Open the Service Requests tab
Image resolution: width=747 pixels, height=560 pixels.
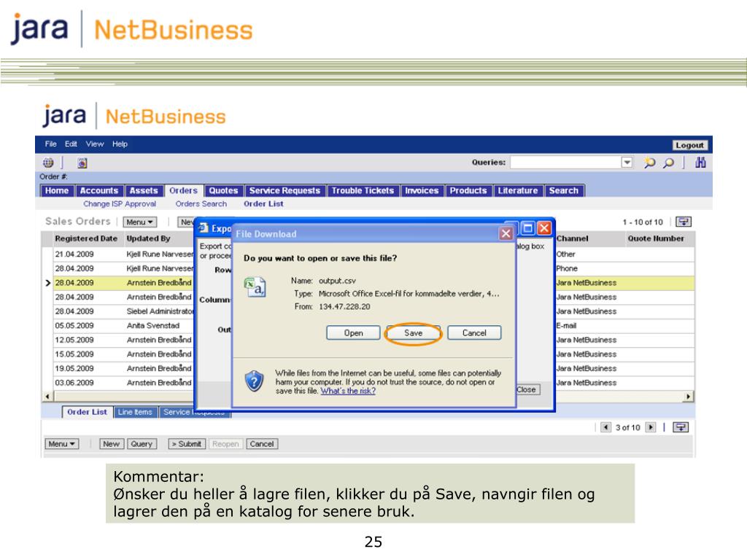pyautogui.click(x=285, y=190)
